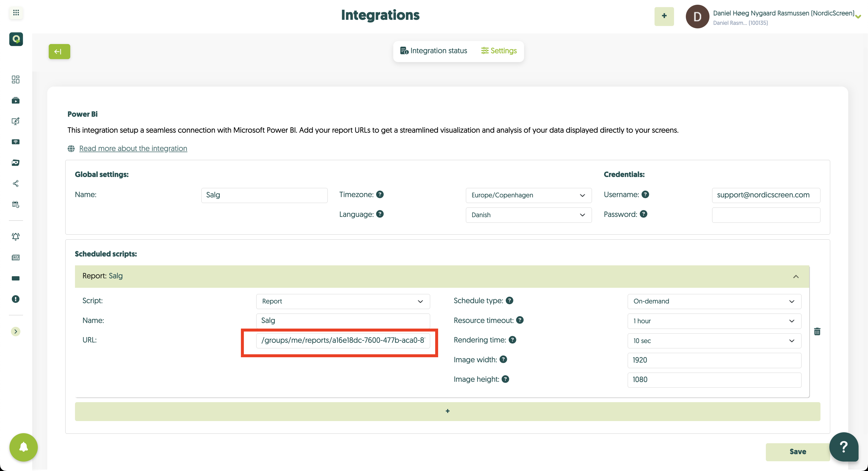Open the screen editor pencil sidebar icon

15,121
